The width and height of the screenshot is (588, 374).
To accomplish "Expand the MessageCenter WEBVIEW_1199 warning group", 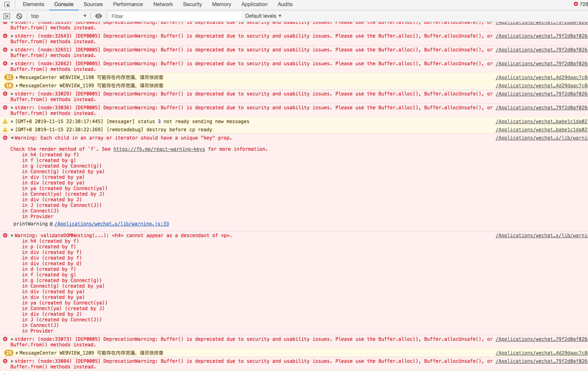I will [17, 86].
